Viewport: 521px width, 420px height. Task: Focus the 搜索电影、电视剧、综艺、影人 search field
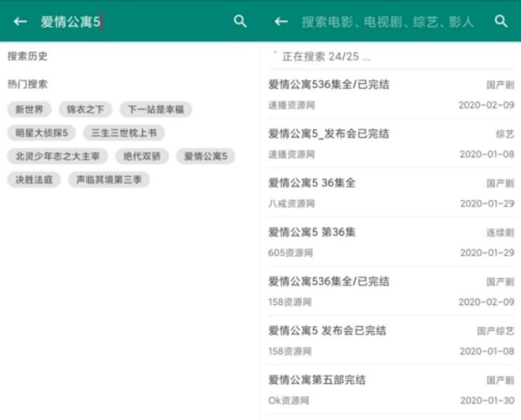tap(387, 22)
